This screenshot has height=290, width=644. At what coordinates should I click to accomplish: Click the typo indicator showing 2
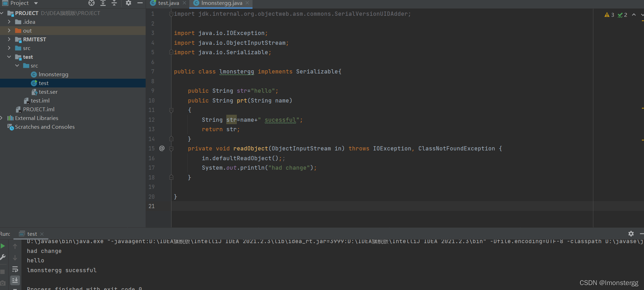[622, 15]
